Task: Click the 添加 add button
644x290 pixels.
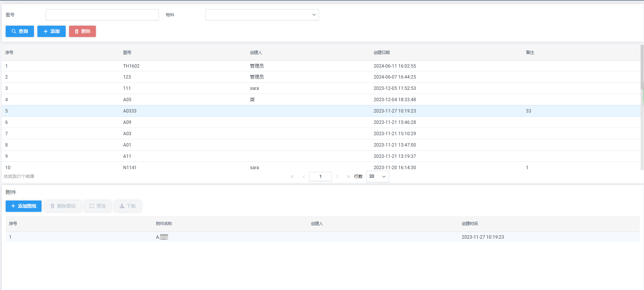Action: (51, 31)
